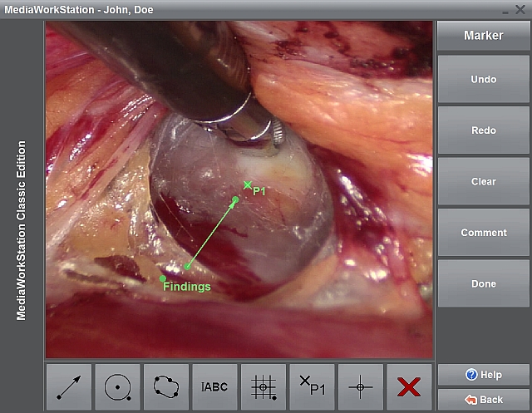Click the Redo button
Screen dimensions: 532x413
(x=484, y=130)
